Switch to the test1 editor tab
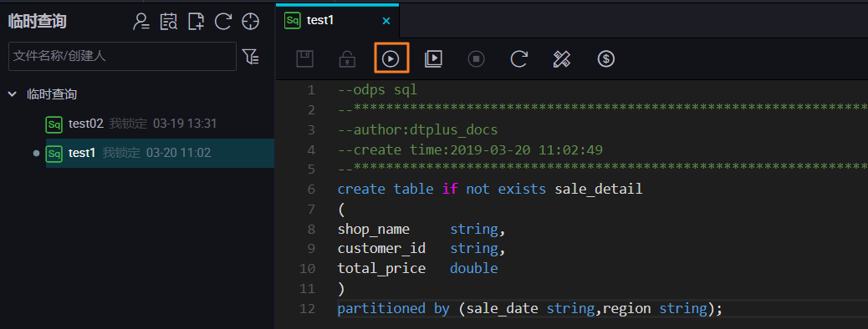 click(322, 21)
